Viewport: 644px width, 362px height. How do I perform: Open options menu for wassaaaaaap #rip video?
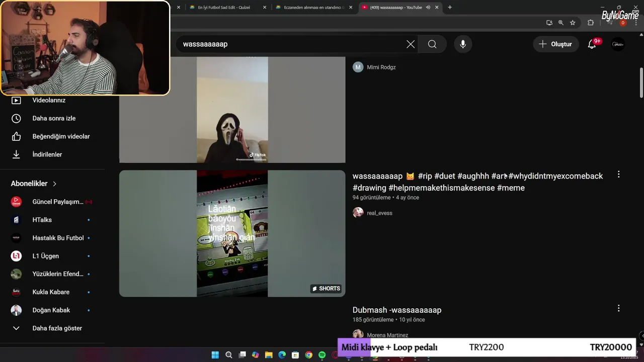(618, 174)
